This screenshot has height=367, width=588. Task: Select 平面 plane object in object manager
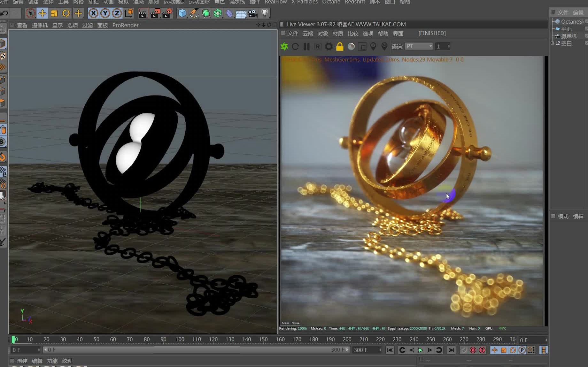pos(566,29)
